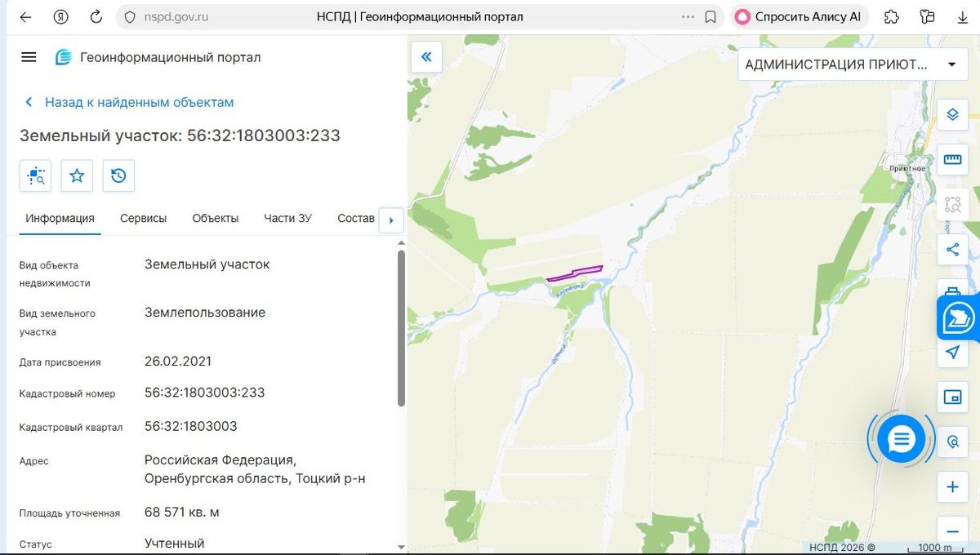Show site security shield info
The width and height of the screenshot is (980, 555).
pyautogui.click(x=129, y=17)
